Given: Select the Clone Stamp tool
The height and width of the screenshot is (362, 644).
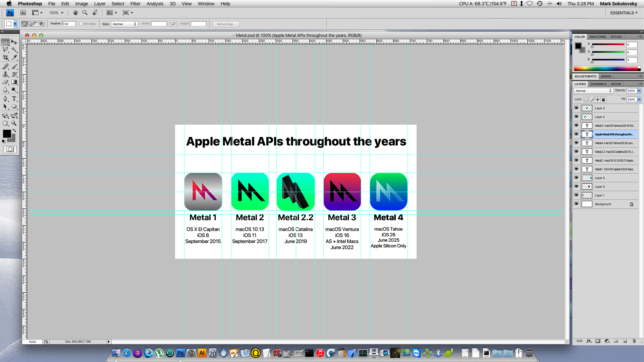Looking at the screenshot, I should click(x=5, y=74).
